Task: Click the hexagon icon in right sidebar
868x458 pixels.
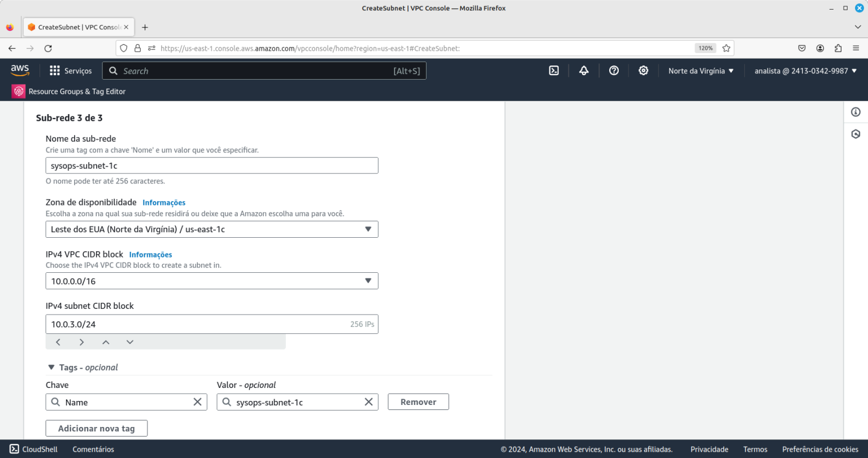Action: [x=856, y=134]
